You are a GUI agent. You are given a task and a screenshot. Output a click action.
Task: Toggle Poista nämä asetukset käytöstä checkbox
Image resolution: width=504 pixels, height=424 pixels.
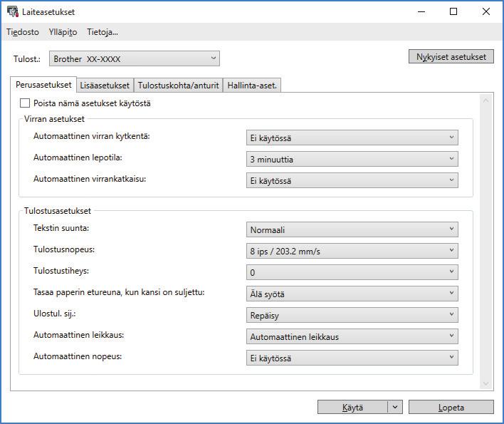pyautogui.click(x=25, y=103)
